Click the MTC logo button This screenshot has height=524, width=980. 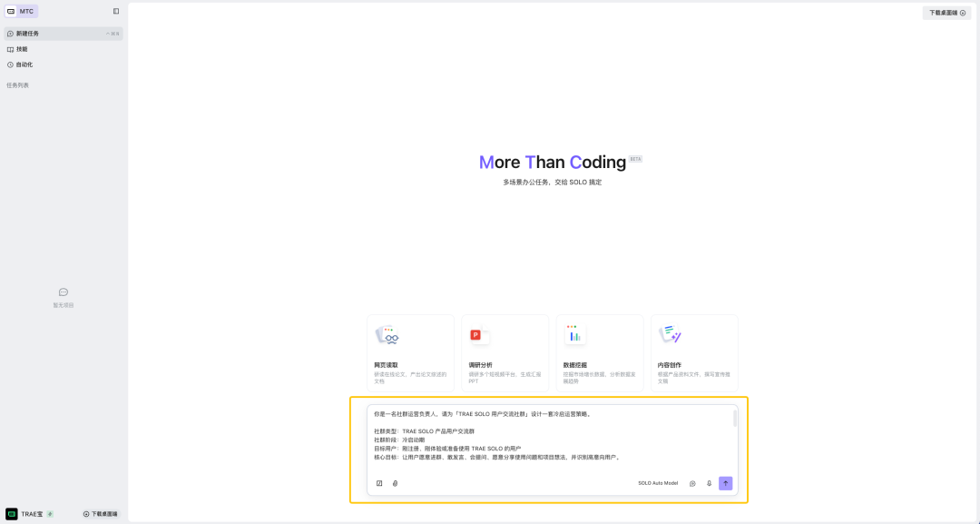pyautogui.click(x=21, y=11)
